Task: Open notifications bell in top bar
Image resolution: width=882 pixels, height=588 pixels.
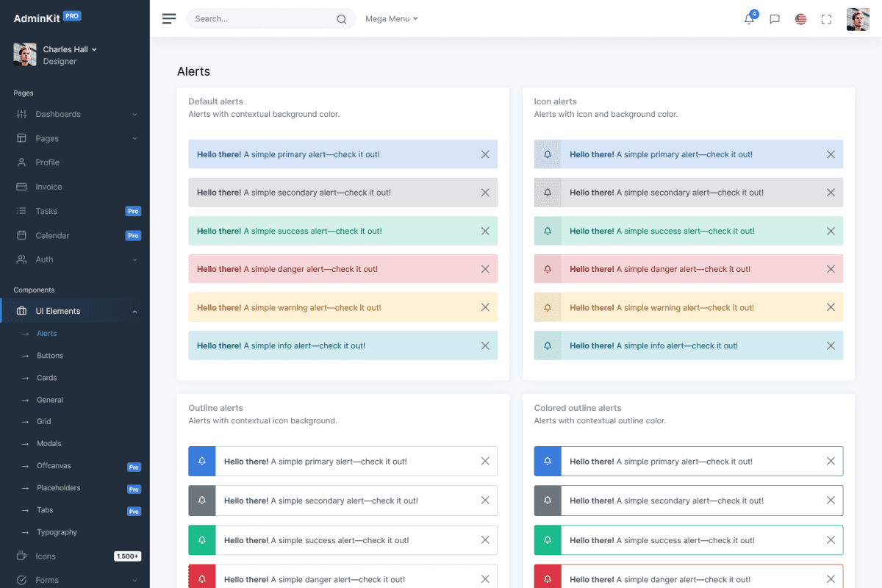Action: pos(750,19)
